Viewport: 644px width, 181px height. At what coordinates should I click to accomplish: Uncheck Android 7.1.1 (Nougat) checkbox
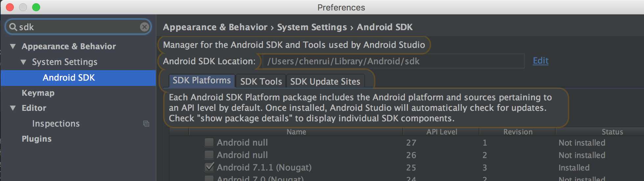209,167
